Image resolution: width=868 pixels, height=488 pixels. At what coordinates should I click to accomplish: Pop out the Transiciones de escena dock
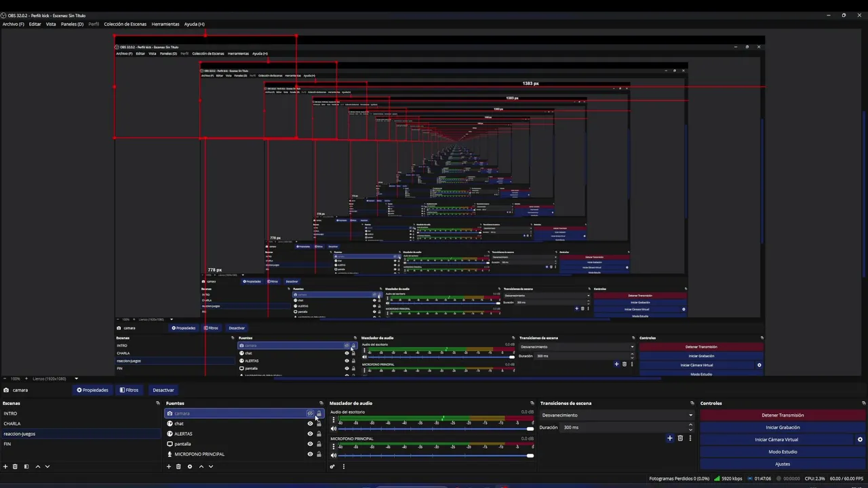click(692, 403)
